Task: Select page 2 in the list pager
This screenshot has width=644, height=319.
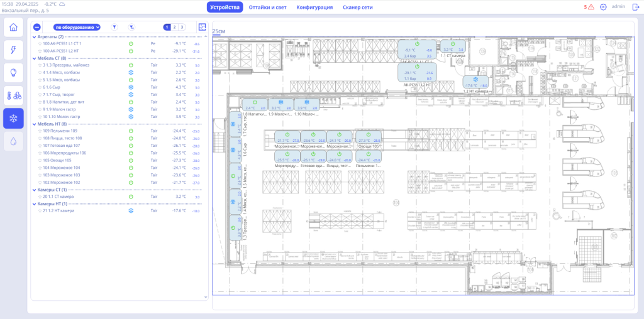Action: click(174, 28)
